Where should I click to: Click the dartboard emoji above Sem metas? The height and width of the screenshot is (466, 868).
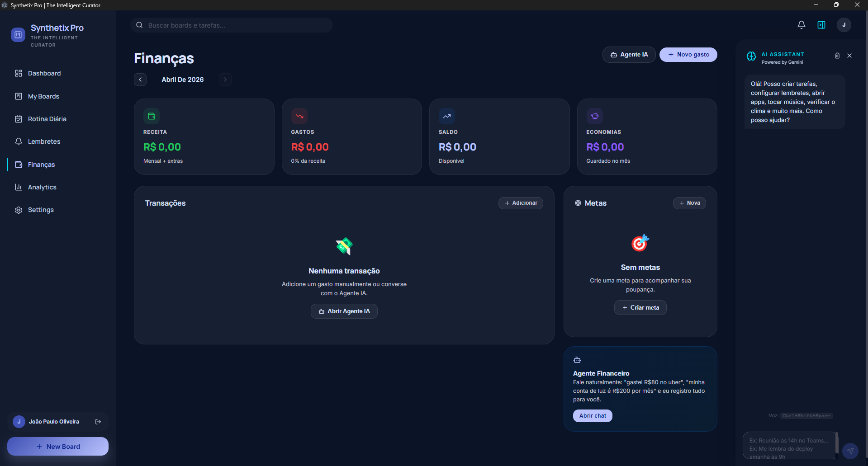640,243
